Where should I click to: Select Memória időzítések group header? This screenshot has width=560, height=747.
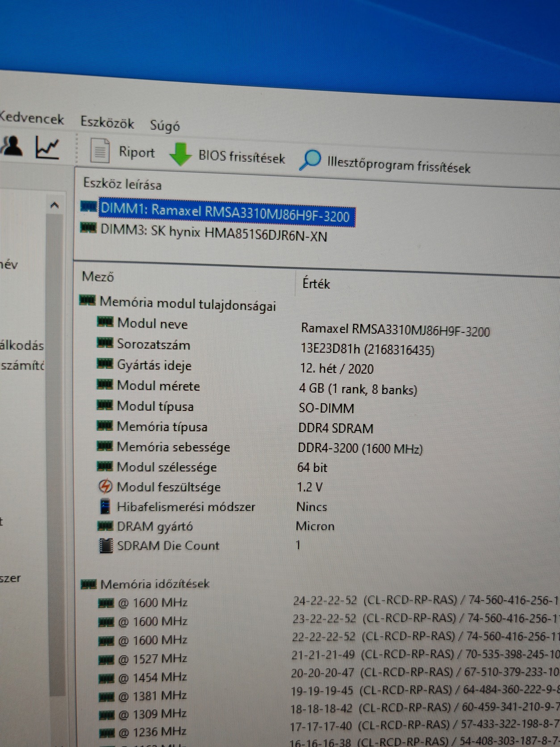pos(155,583)
